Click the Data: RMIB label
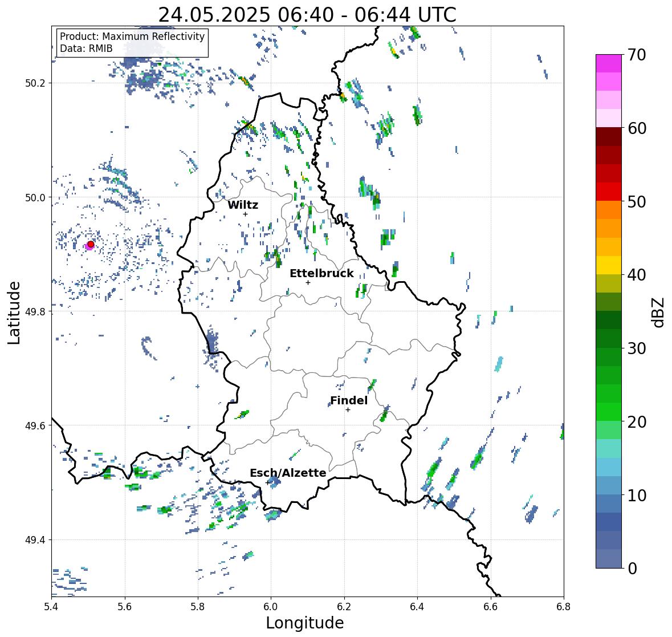The height and width of the screenshot is (637, 672). point(86,48)
